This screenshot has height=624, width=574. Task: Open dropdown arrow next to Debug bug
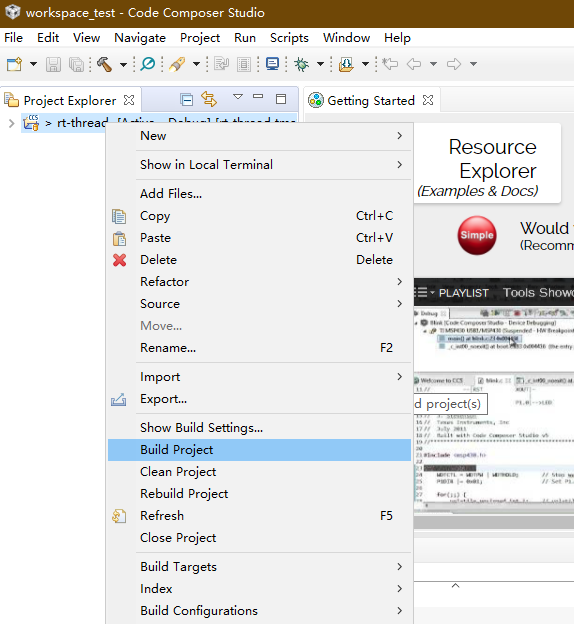pyautogui.click(x=320, y=64)
